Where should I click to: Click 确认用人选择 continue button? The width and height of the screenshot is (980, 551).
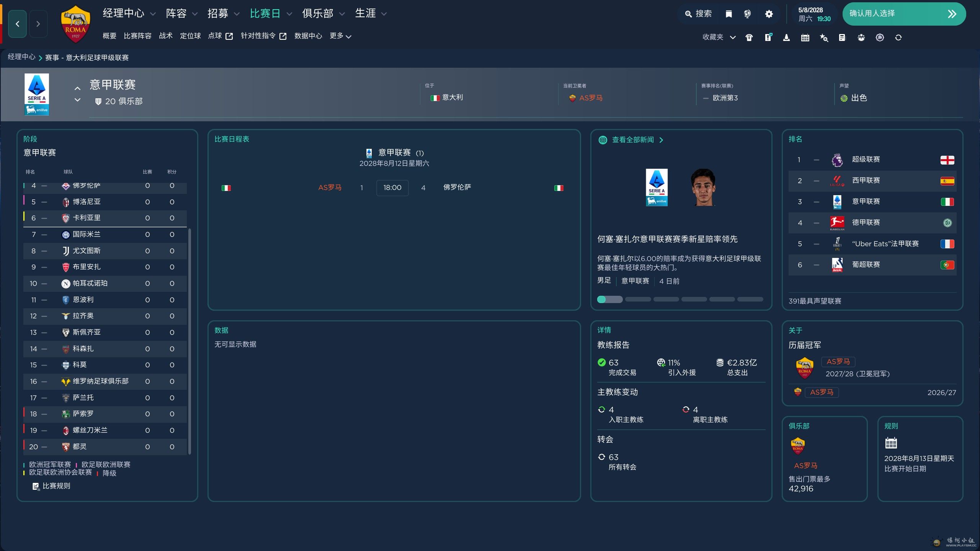coord(903,14)
